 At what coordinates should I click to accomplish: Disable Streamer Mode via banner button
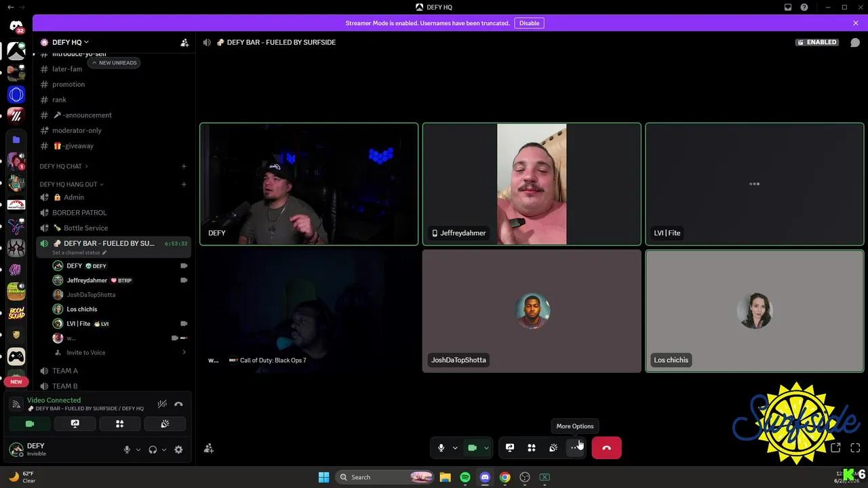(x=529, y=23)
